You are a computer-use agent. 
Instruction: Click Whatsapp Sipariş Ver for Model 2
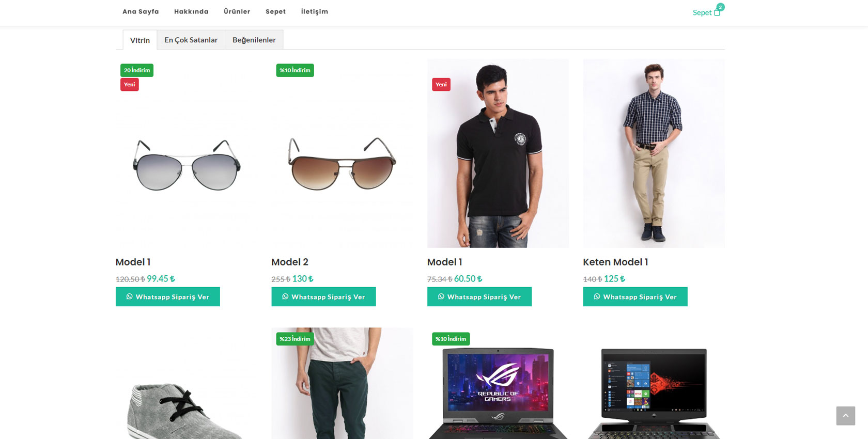(323, 296)
